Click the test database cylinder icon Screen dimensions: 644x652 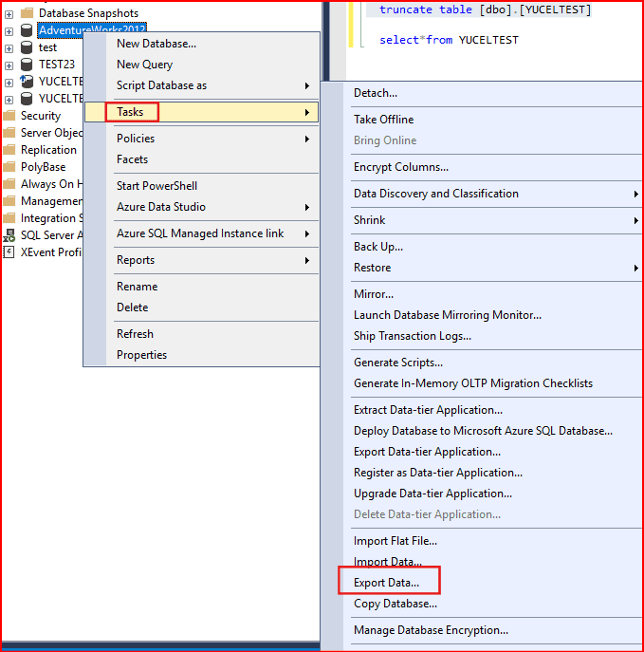pos(27,47)
